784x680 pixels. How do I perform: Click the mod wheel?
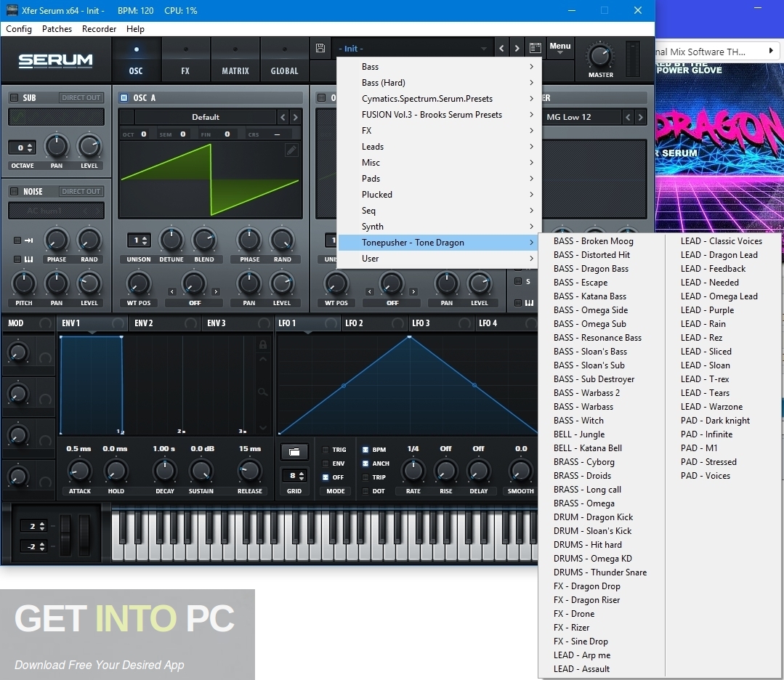pyautogui.click(x=84, y=536)
